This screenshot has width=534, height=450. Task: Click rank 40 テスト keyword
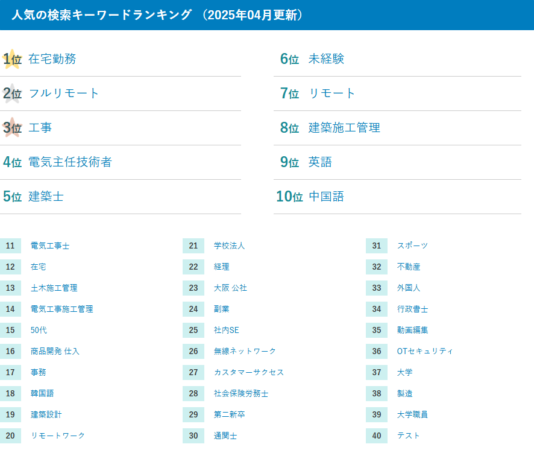pos(408,436)
